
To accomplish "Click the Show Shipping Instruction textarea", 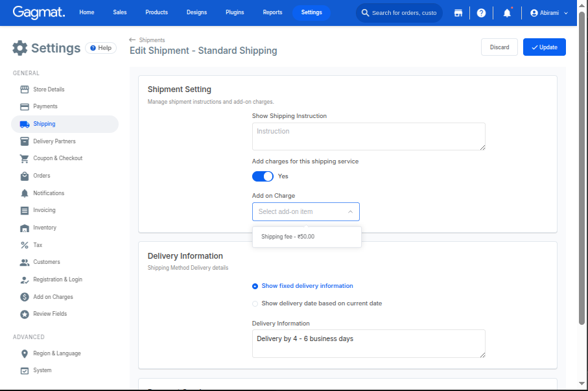I will point(369,137).
